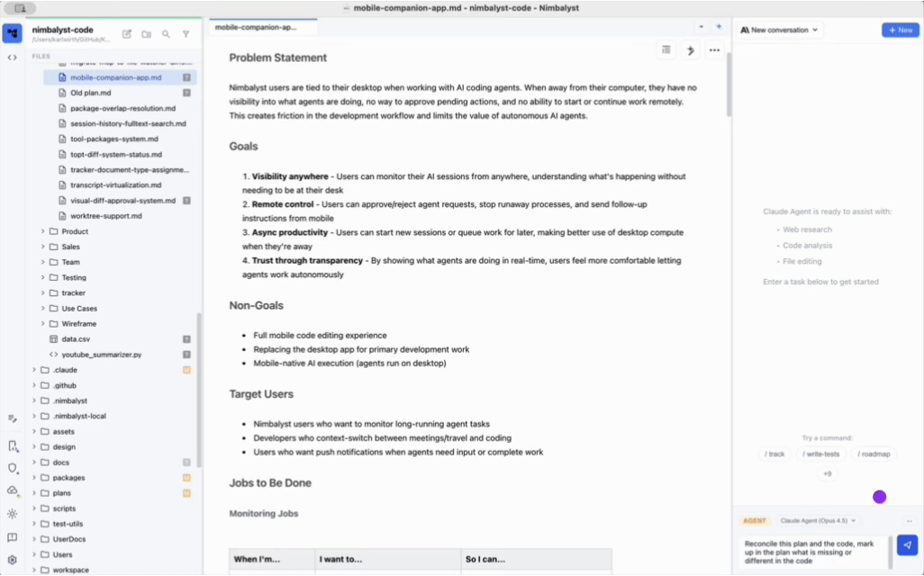Click the lightning actions icon in editor toolbar

(x=690, y=49)
